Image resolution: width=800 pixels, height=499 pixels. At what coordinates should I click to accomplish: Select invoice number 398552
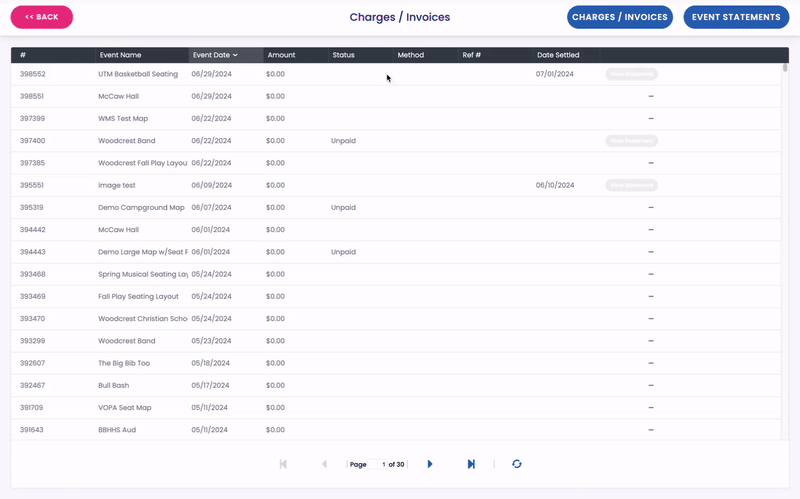click(x=33, y=74)
